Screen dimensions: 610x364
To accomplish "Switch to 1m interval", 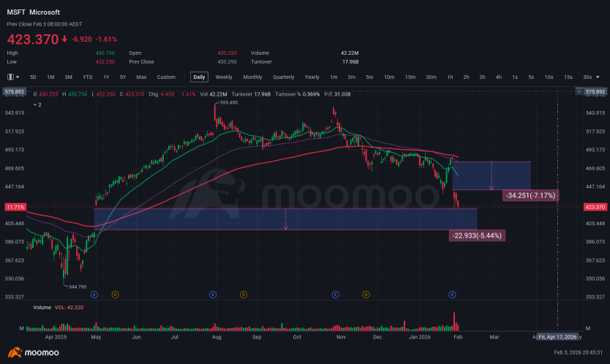I will [x=334, y=77].
